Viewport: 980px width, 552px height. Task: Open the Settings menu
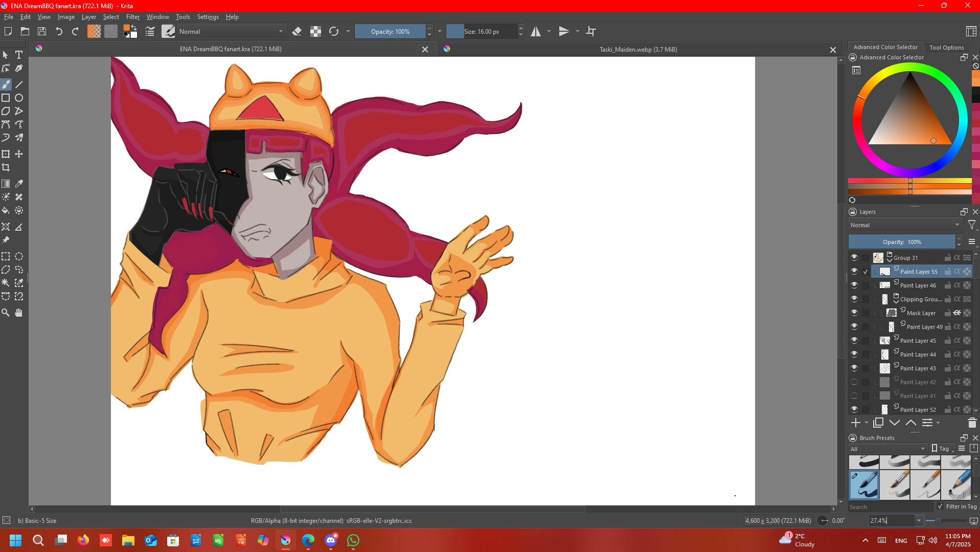click(x=208, y=17)
